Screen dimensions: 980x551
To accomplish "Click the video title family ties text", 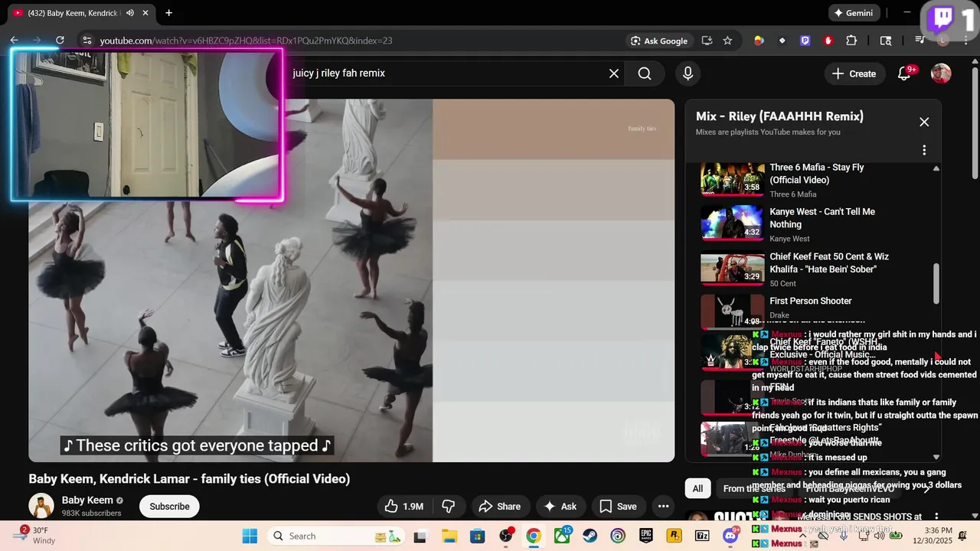I will [x=189, y=479].
